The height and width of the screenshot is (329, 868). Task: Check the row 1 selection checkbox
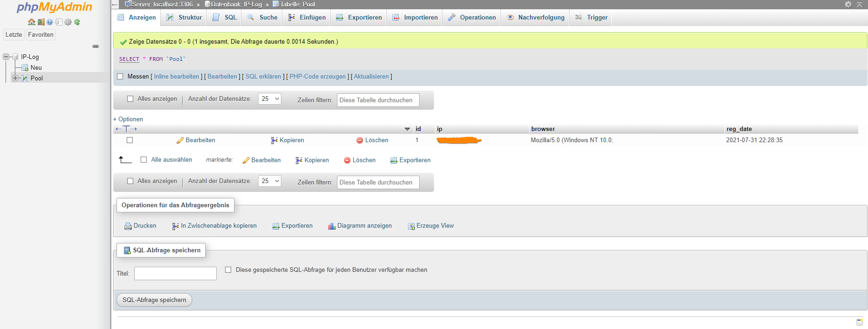coord(130,140)
